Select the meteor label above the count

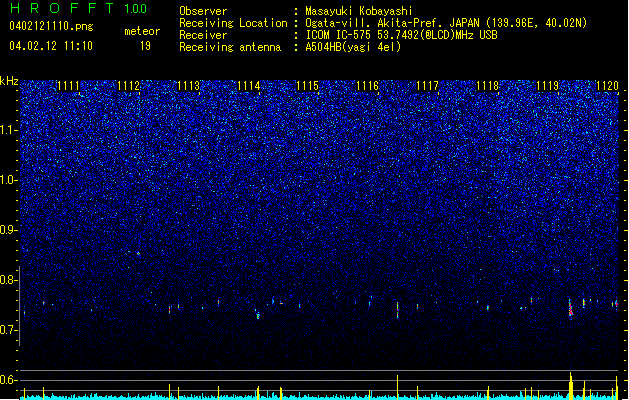[142, 31]
